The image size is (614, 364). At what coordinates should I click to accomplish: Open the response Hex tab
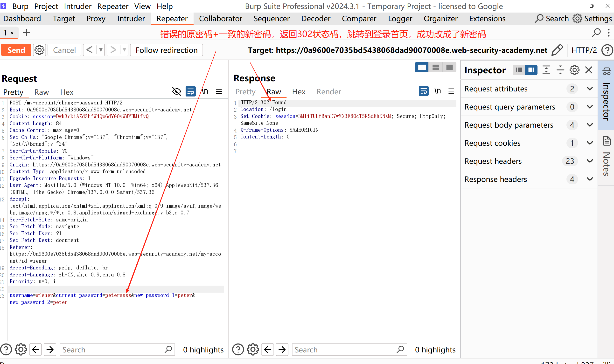[298, 92]
